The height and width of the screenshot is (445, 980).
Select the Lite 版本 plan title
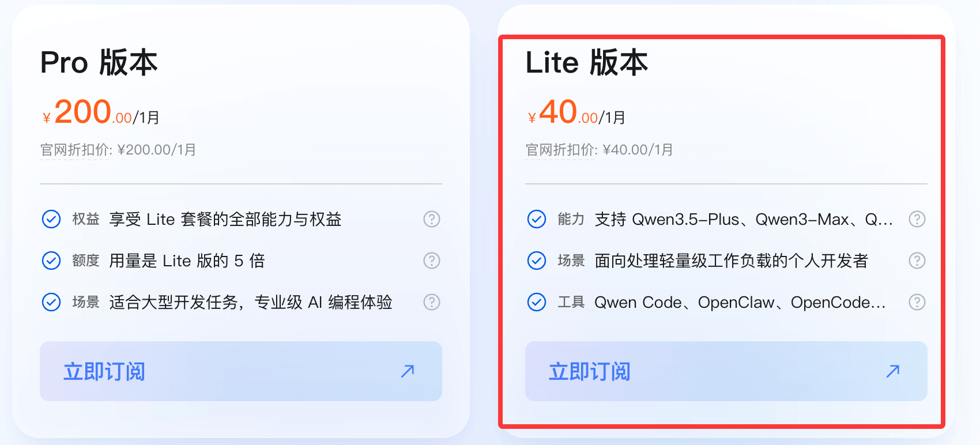[586, 62]
